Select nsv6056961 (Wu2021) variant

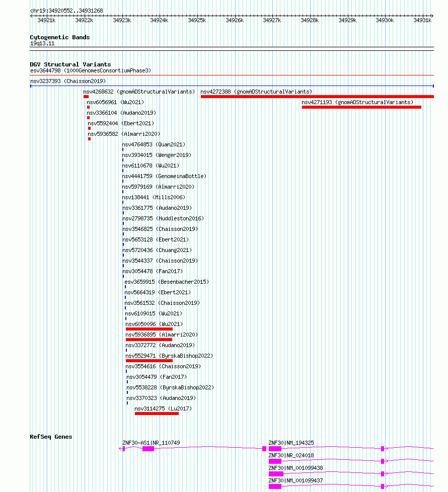(x=115, y=102)
